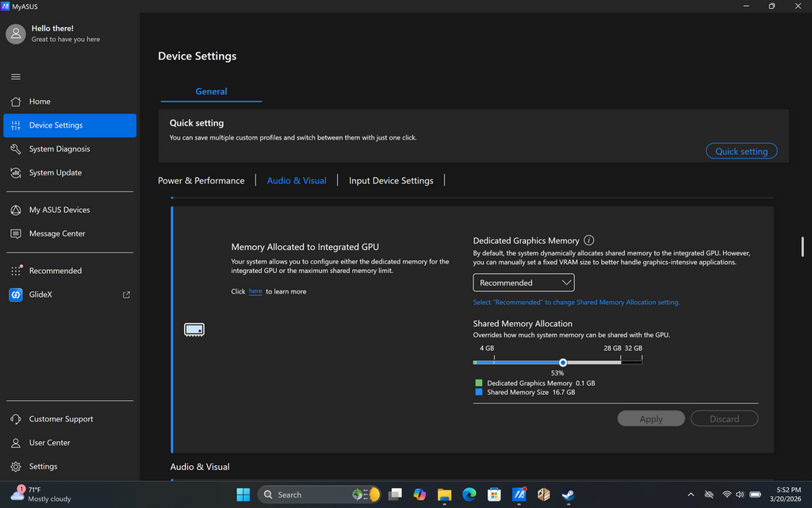The width and height of the screenshot is (812, 508).
Task: Open System Diagnosis page
Action: tap(59, 149)
